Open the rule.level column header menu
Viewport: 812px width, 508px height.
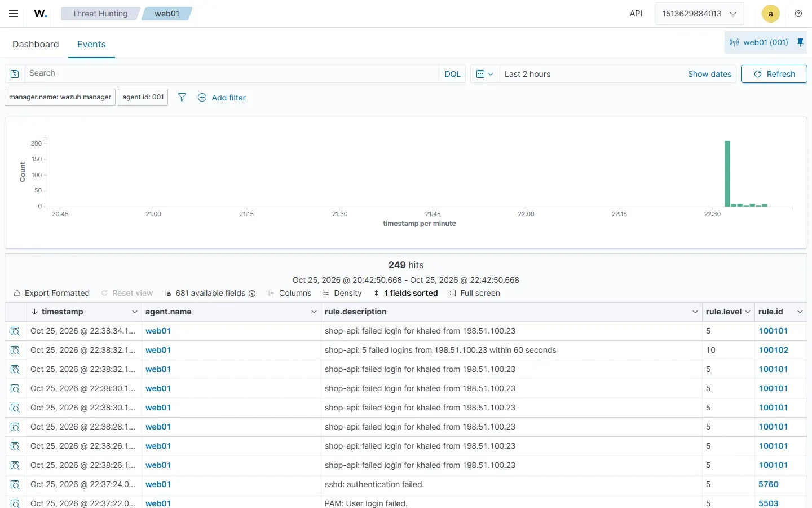(x=748, y=312)
